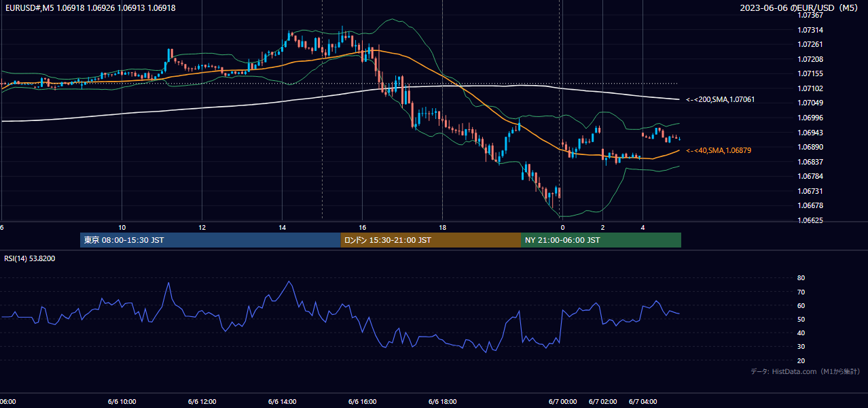Click RSI scale value 50

(801, 319)
